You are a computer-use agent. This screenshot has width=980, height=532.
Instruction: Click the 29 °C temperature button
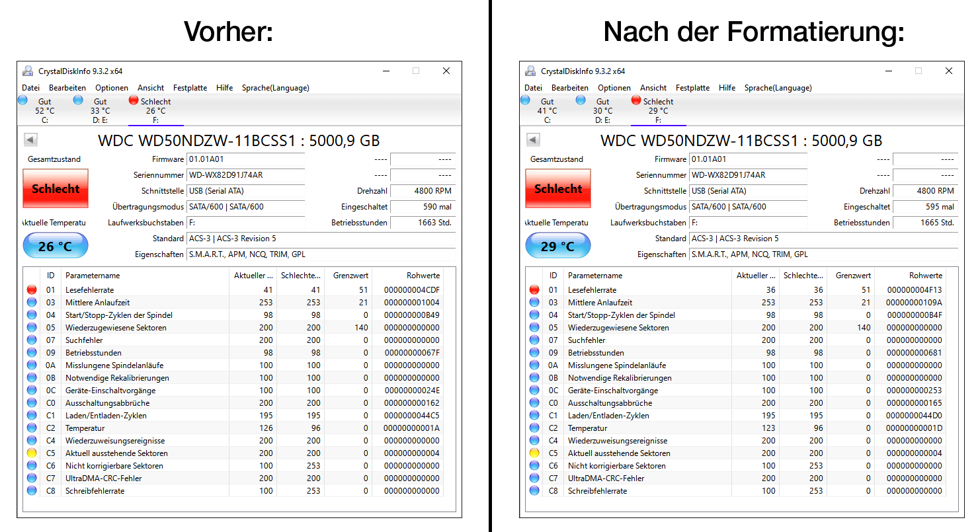pyautogui.click(x=558, y=246)
